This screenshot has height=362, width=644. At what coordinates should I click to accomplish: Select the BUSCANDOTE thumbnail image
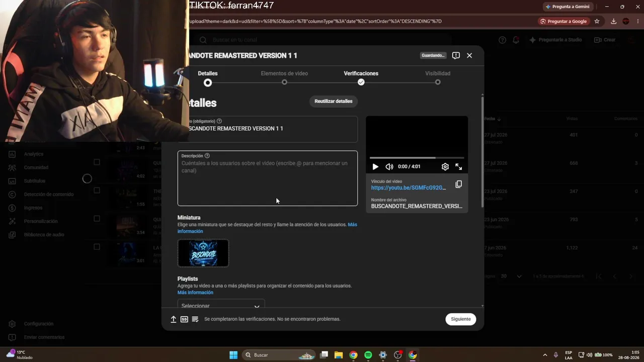pos(203,253)
